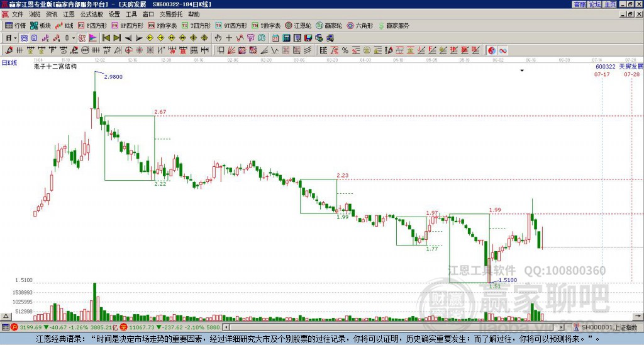Click the 老子十二宫结构 chart title
This screenshot has height=345, width=644.
pyautogui.click(x=55, y=66)
